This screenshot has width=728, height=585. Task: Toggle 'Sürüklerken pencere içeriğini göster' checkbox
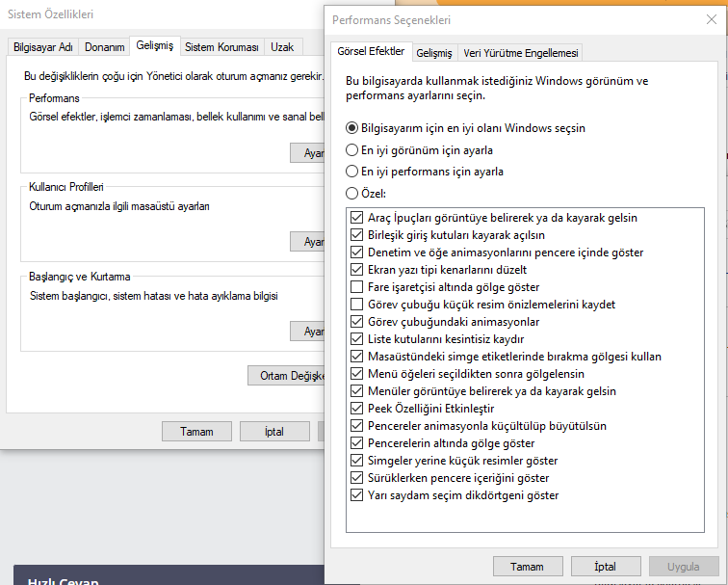pos(356,478)
